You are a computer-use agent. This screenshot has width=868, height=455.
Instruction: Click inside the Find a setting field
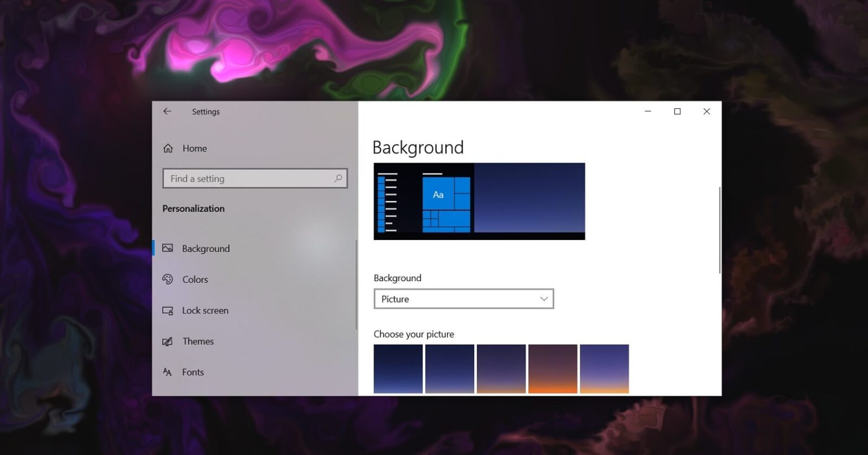click(x=243, y=178)
